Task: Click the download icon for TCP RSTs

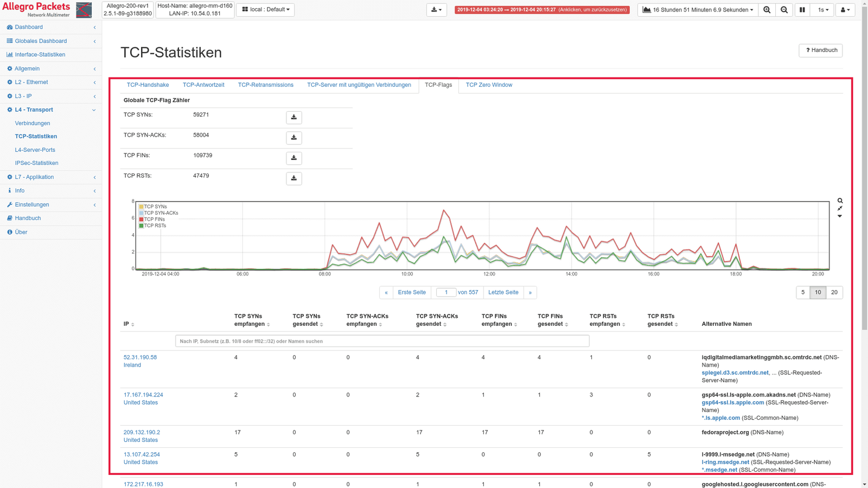Action: (293, 178)
